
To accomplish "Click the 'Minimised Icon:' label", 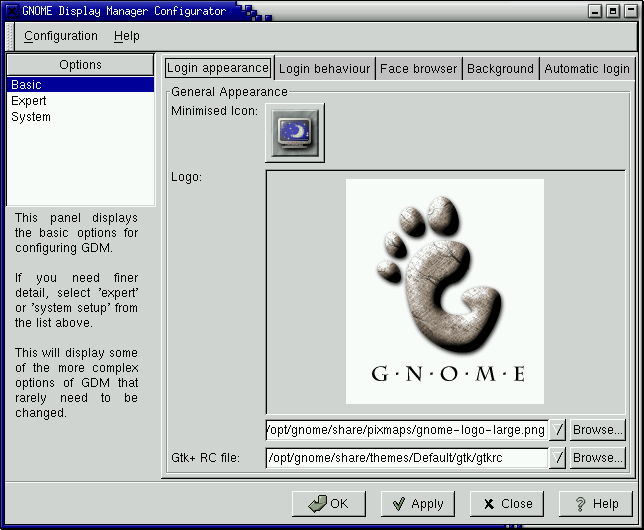I will tap(214, 111).
